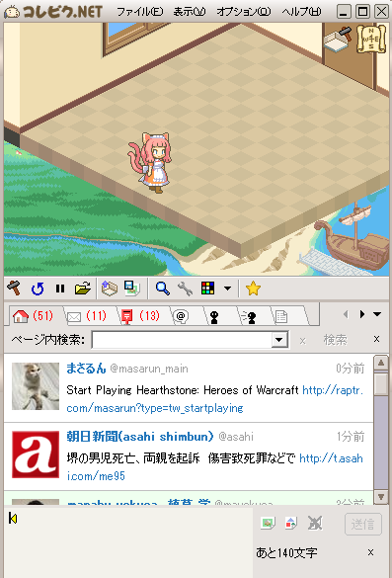Click the あと140文字 character counter
The width and height of the screenshot is (392, 578).
click(286, 552)
